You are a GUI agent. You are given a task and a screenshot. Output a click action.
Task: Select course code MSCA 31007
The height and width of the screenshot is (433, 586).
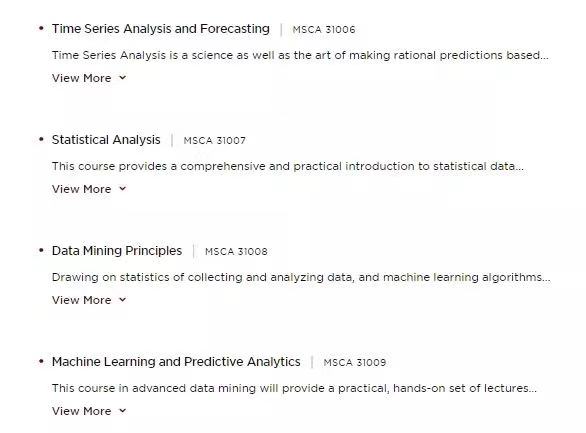pyautogui.click(x=215, y=140)
